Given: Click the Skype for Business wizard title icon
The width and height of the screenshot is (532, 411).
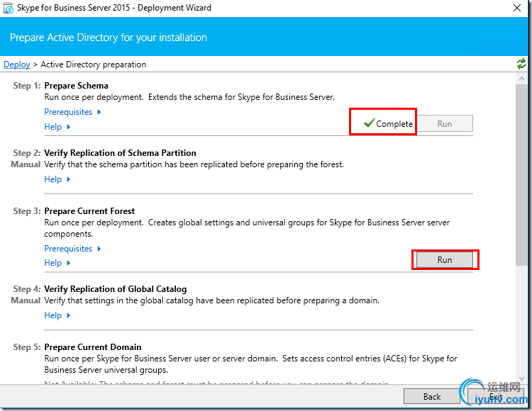Looking at the screenshot, I should point(8,8).
